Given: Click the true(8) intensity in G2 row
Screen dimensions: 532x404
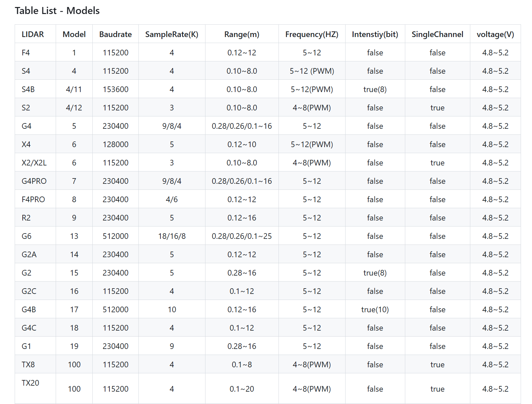Looking at the screenshot, I should pyautogui.click(x=375, y=273).
